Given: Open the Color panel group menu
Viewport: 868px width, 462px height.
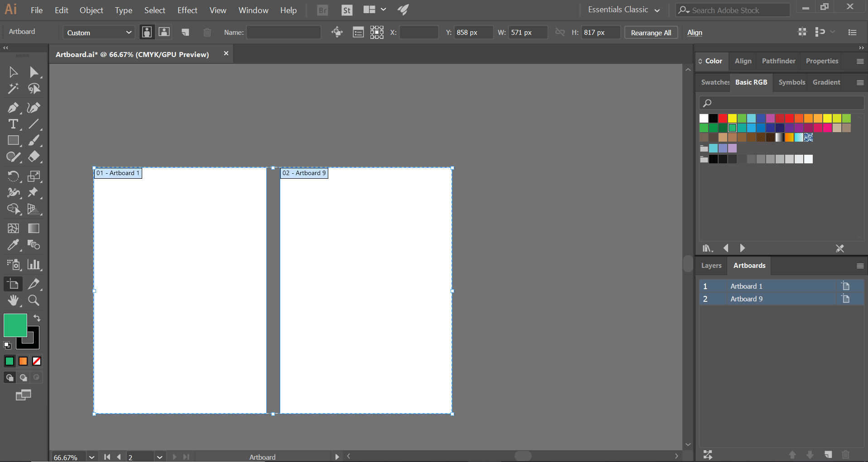Looking at the screenshot, I should (860, 61).
